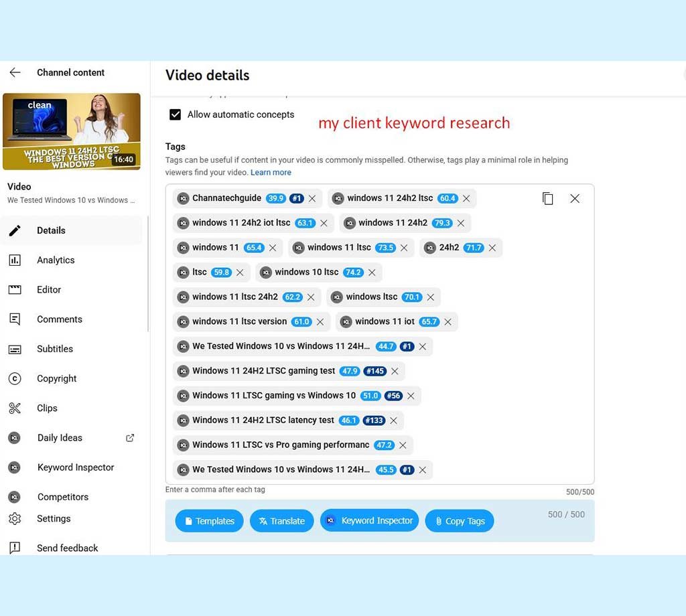Click vidIQ icon on the ltsc tag

click(184, 273)
